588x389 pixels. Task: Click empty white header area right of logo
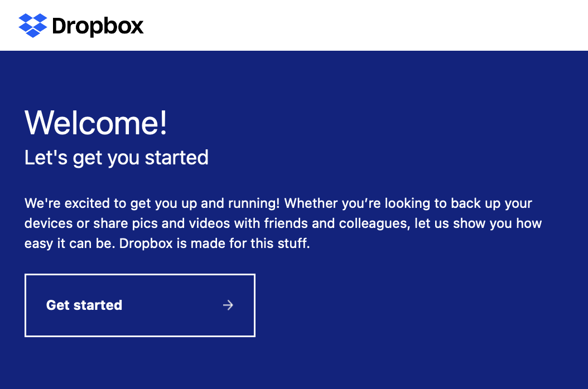pos(363,26)
